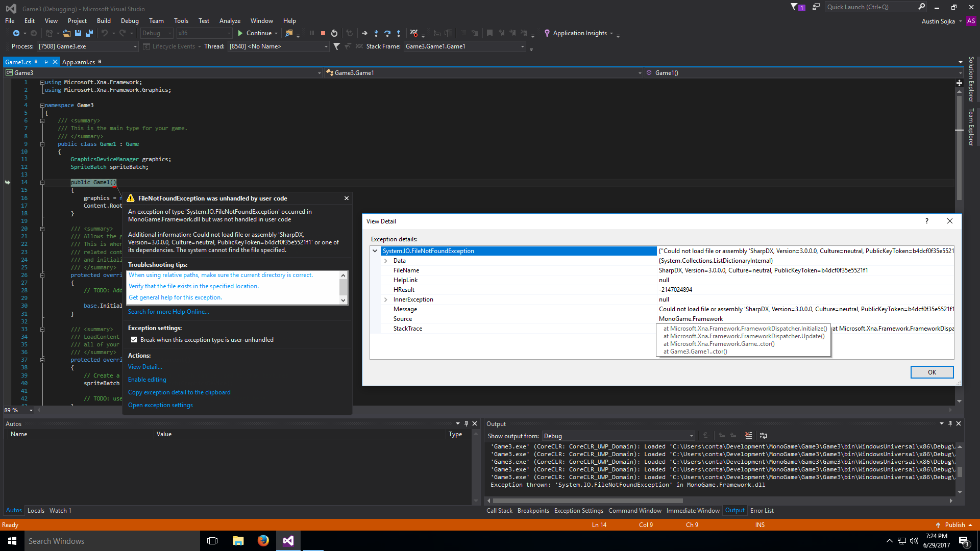
Task: Click Copy exception detail to the clipboard
Action: point(179,392)
